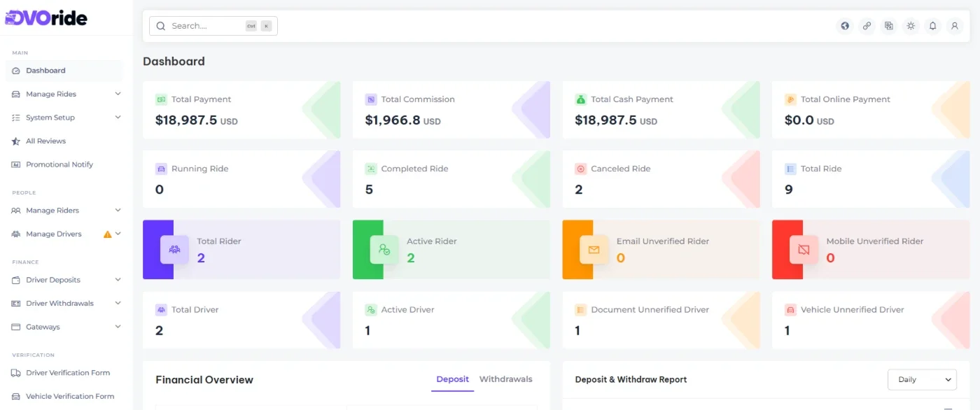Click the Mobile Unverified Rider icon
This screenshot has height=410, width=980.
pos(804,250)
